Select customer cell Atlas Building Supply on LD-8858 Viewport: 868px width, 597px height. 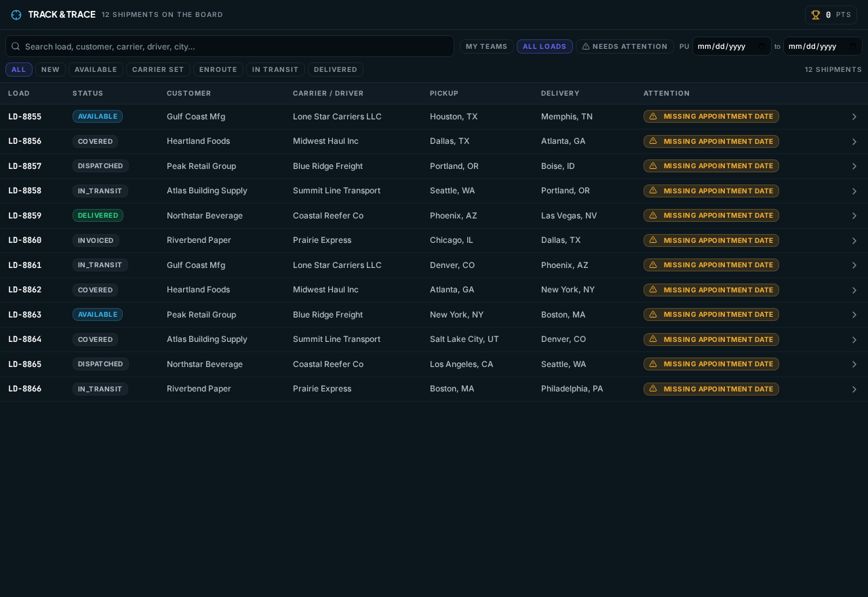point(207,191)
